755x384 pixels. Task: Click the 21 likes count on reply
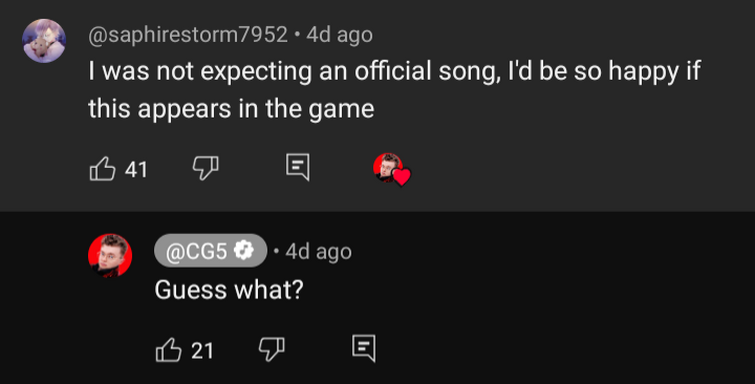[x=202, y=351]
